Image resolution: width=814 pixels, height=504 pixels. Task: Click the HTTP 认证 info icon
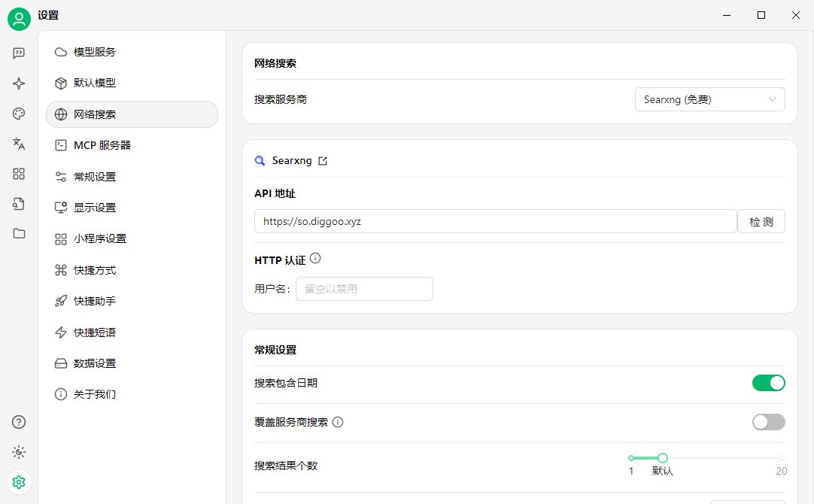coord(315,258)
